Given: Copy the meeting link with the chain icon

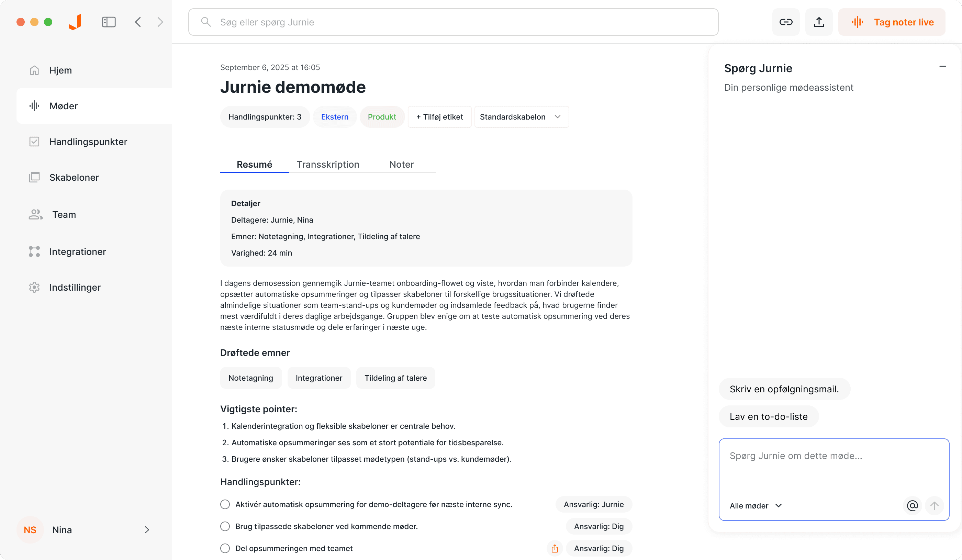Looking at the screenshot, I should point(786,22).
